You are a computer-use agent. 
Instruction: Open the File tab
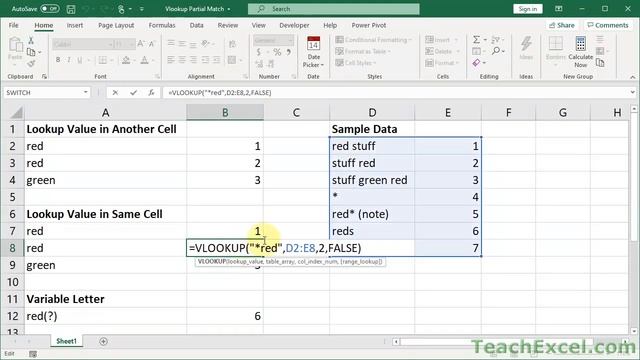point(13,25)
